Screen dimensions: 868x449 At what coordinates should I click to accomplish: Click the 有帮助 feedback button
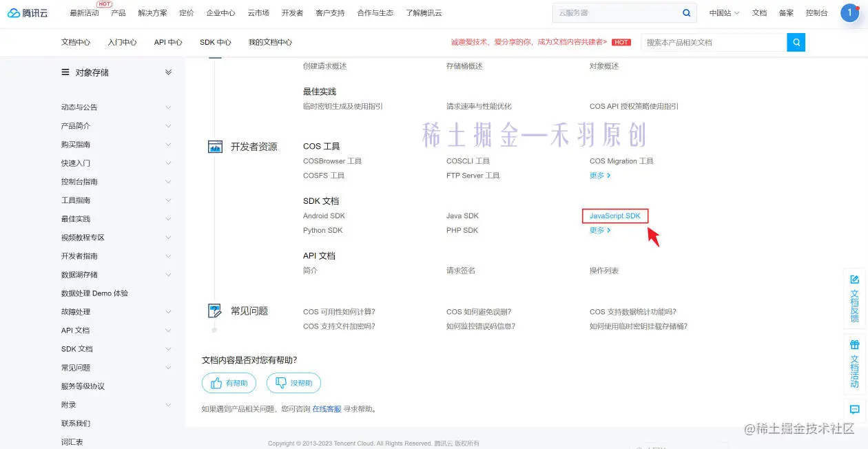point(229,383)
